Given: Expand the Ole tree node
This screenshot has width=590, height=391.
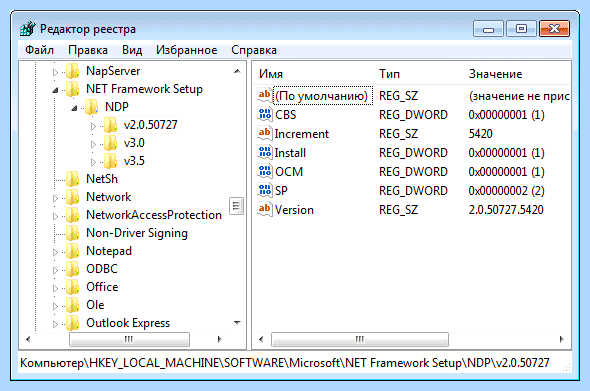Looking at the screenshot, I should (55, 306).
